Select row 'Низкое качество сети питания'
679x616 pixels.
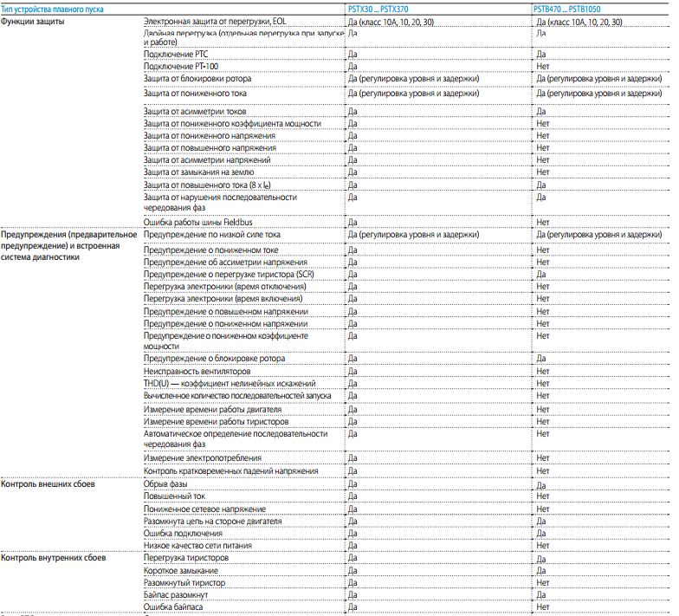[197, 546]
